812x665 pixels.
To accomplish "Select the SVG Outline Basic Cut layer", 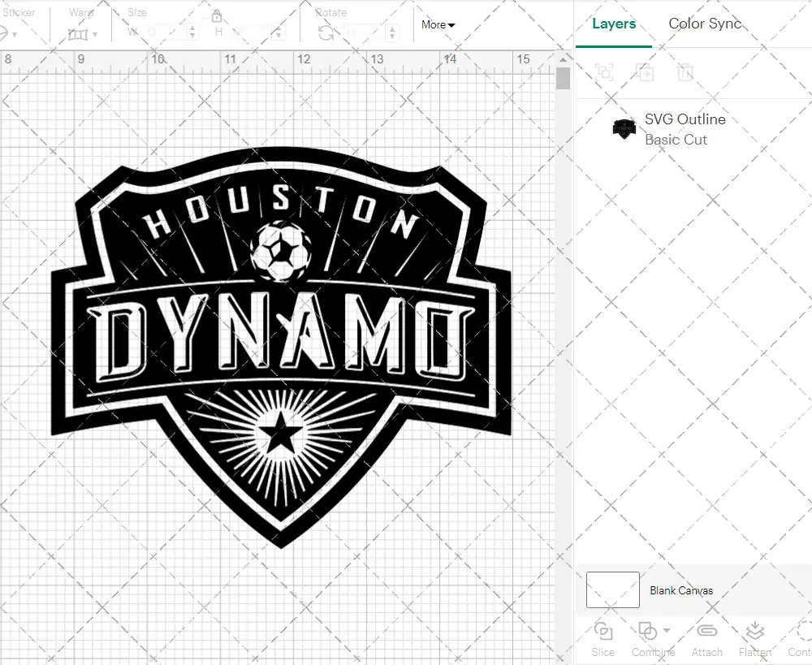I will (685, 129).
